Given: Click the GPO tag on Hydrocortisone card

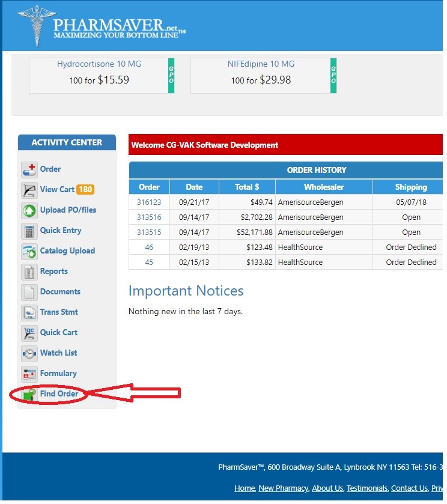Looking at the screenshot, I should click(171, 76).
